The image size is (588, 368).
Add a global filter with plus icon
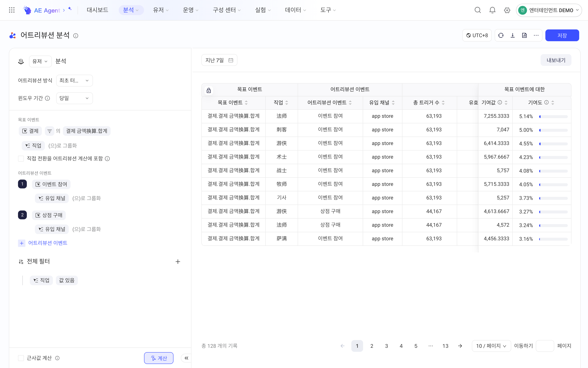[x=178, y=262]
